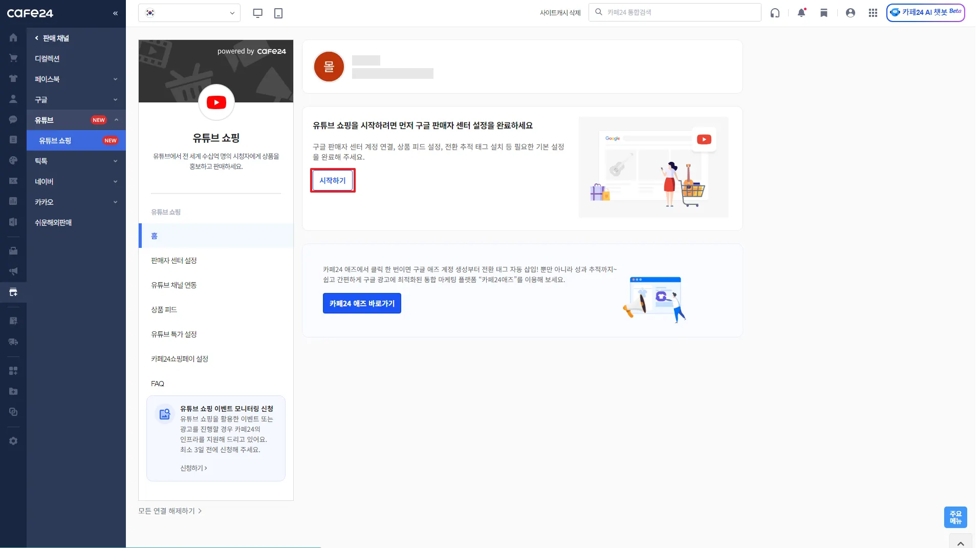
Task: Open 유튜브 채널 연동 section
Action: coord(216,285)
